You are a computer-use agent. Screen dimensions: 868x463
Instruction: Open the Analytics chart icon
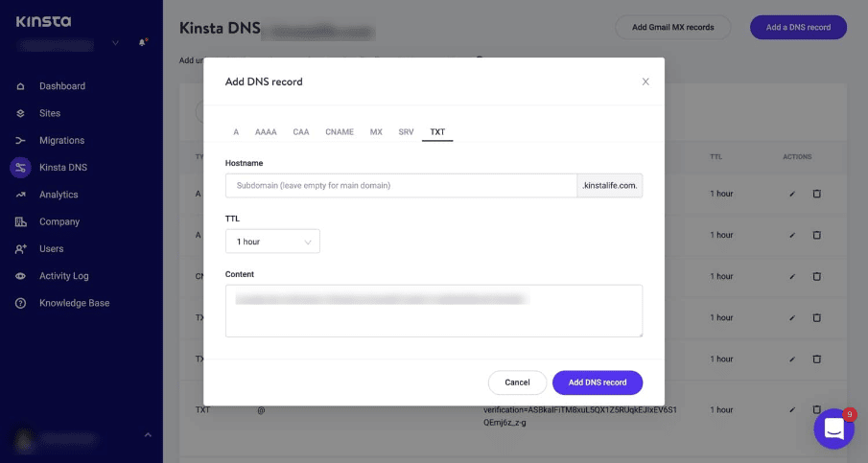[20, 195]
